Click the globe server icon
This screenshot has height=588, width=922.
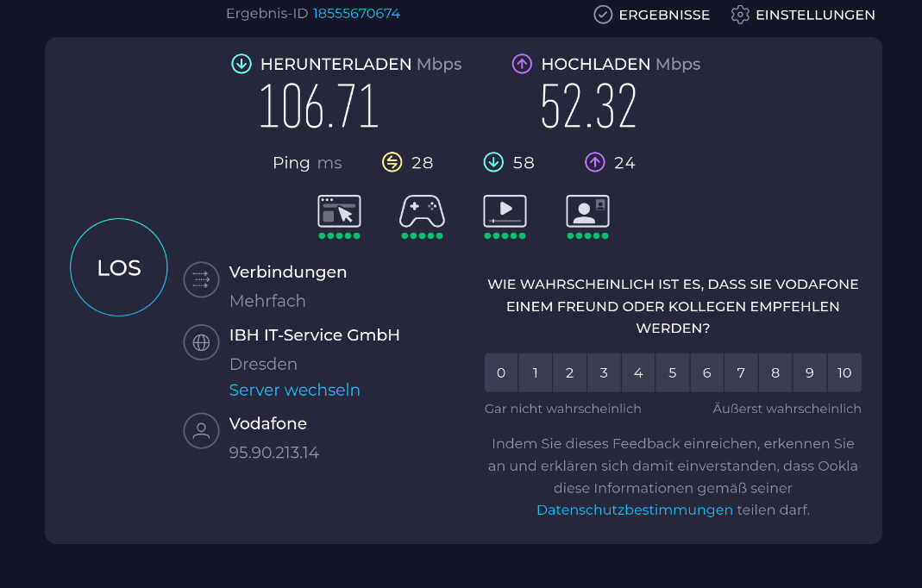[x=202, y=342]
